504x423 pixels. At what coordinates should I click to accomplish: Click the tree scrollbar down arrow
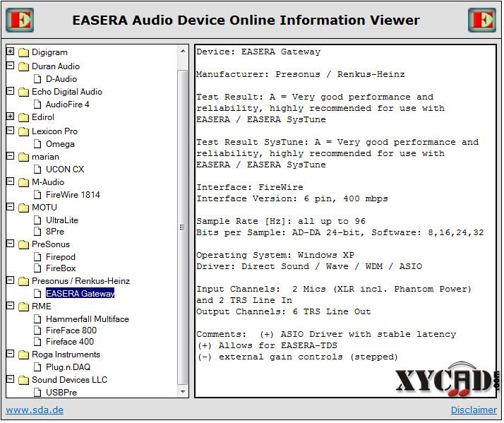coord(183,391)
